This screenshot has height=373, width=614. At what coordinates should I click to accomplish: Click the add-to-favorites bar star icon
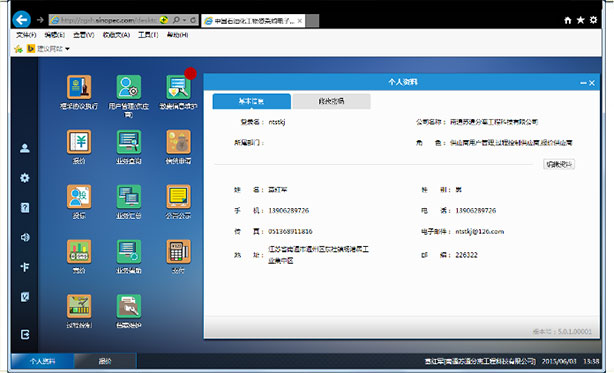tap(18, 49)
